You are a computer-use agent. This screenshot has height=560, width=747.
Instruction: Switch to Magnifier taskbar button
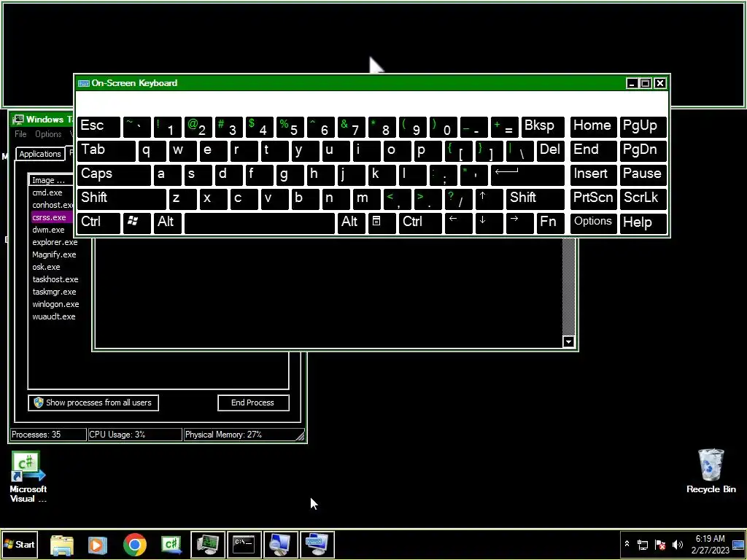click(280, 544)
